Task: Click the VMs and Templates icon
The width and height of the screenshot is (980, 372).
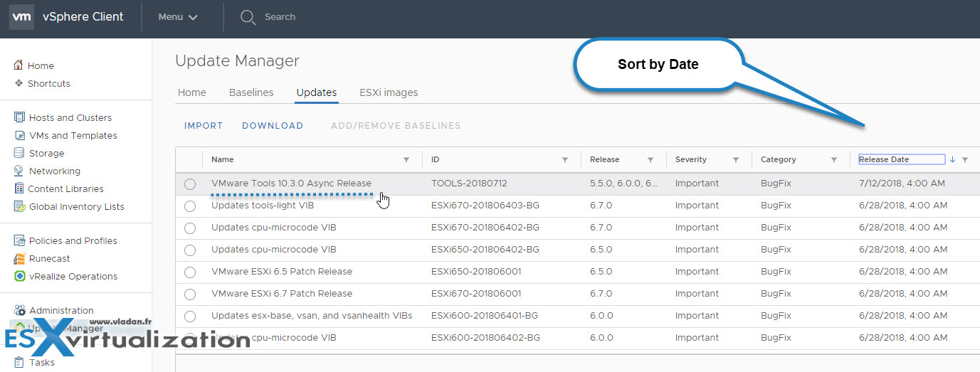Action: pos(19,135)
